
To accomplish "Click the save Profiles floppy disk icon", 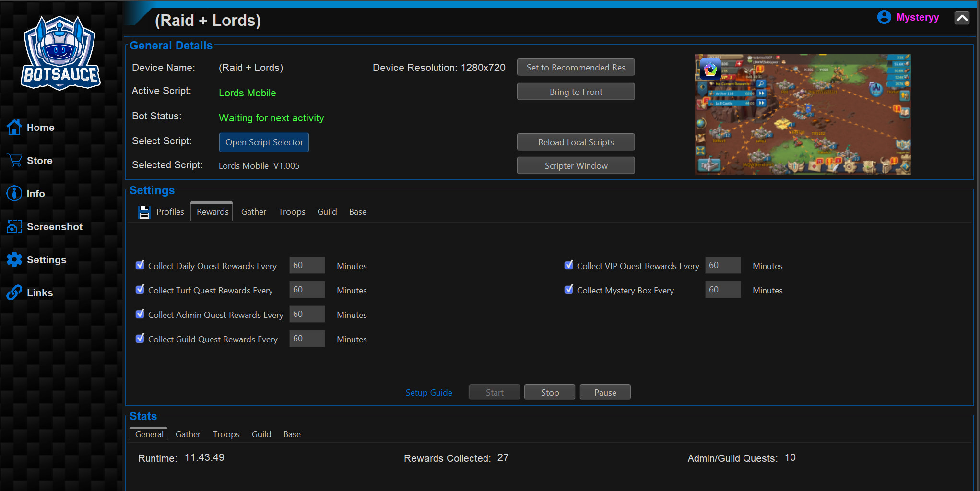I will pyautogui.click(x=144, y=212).
